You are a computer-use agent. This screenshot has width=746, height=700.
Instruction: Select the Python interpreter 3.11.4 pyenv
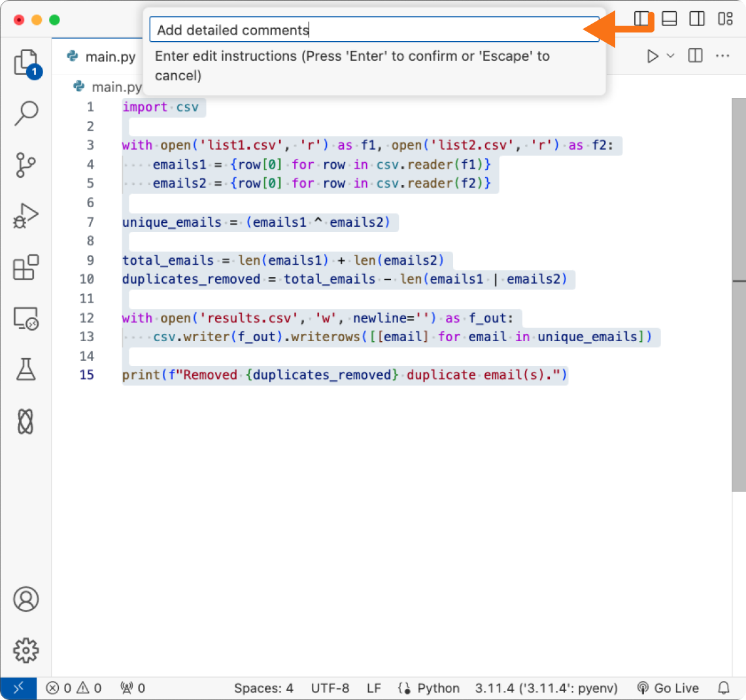pyautogui.click(x=546, y=688)
